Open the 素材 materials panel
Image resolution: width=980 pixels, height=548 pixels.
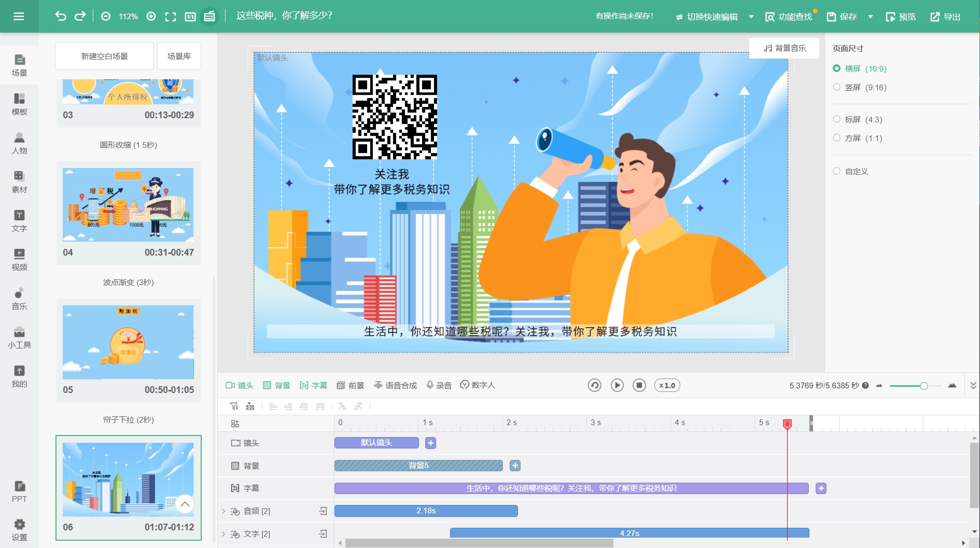pos(19,182)
